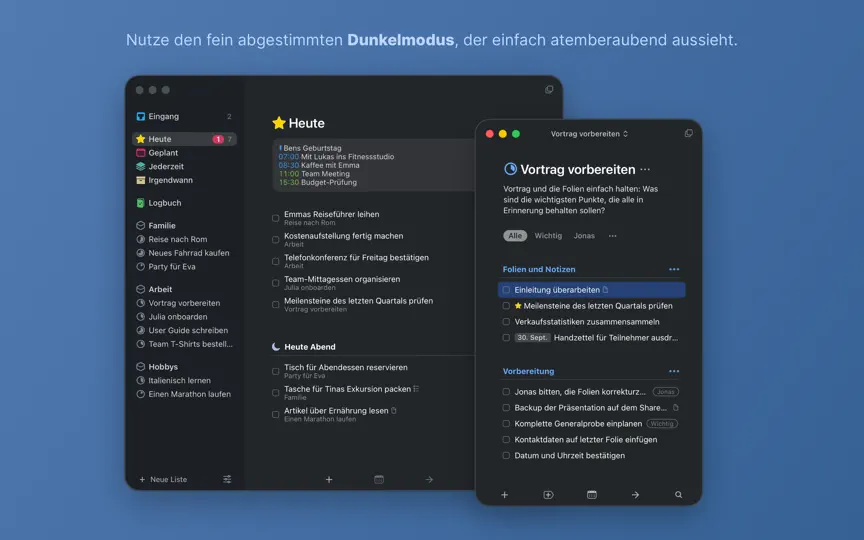Open project Einen Marathon laufen
Image resolution: width=864 pixels, height=540 pixels.
[x=184, y=395]
